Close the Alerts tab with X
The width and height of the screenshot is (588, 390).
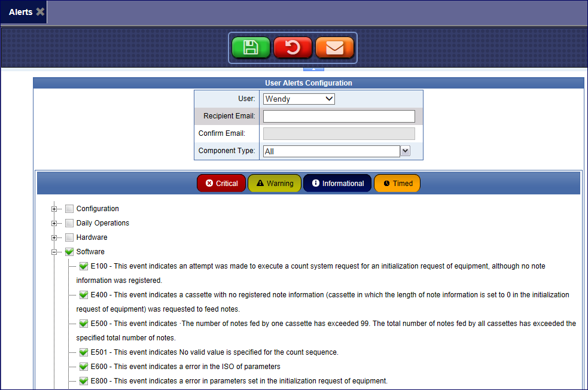click(40, 12)
